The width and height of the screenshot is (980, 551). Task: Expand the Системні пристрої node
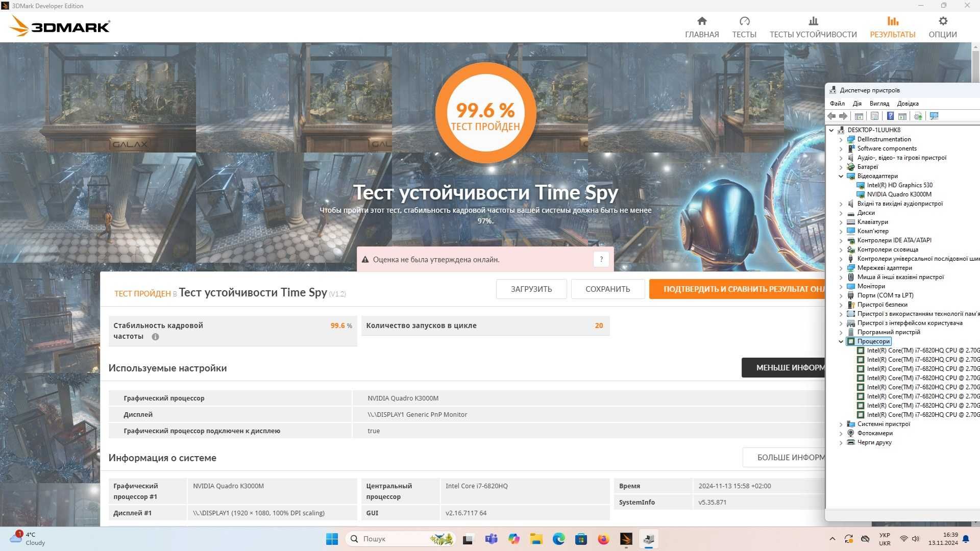tap(841, 424)
